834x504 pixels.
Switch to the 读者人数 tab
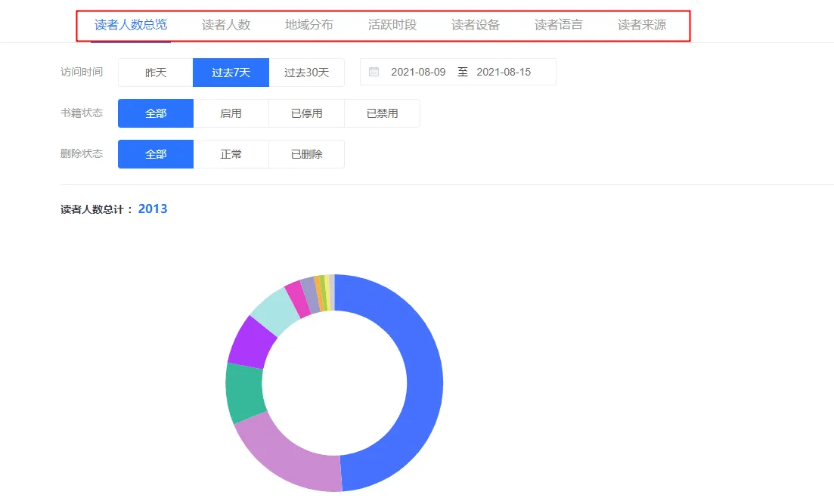[x=226, y=23]
